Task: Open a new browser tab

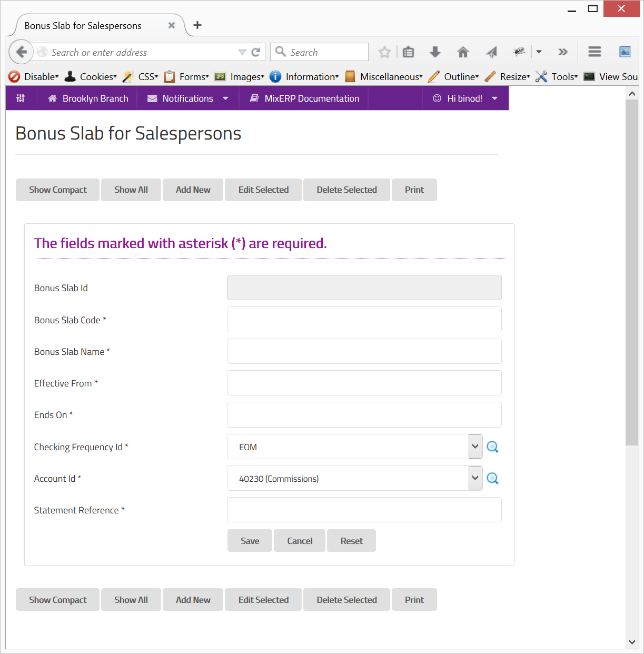Action: (x=197, y=25)
